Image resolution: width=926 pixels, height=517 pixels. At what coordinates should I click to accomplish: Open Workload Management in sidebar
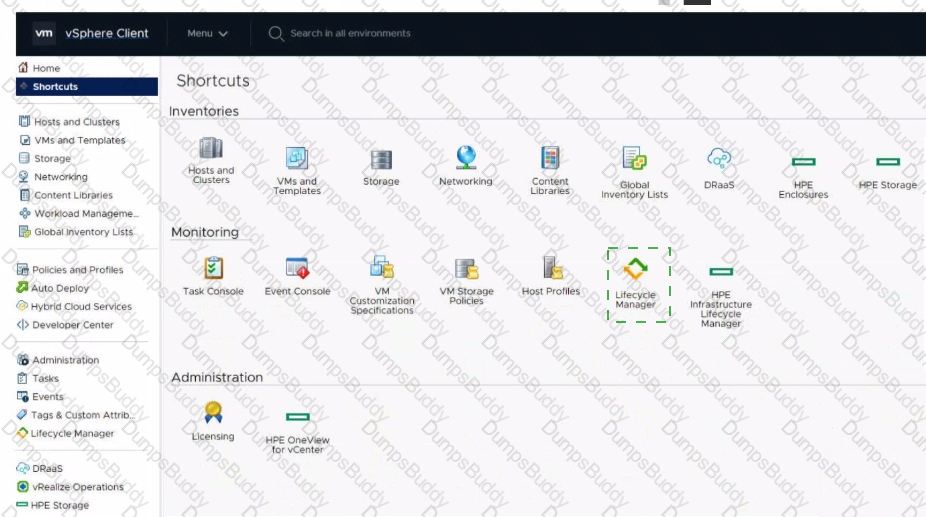pos(86,213)
